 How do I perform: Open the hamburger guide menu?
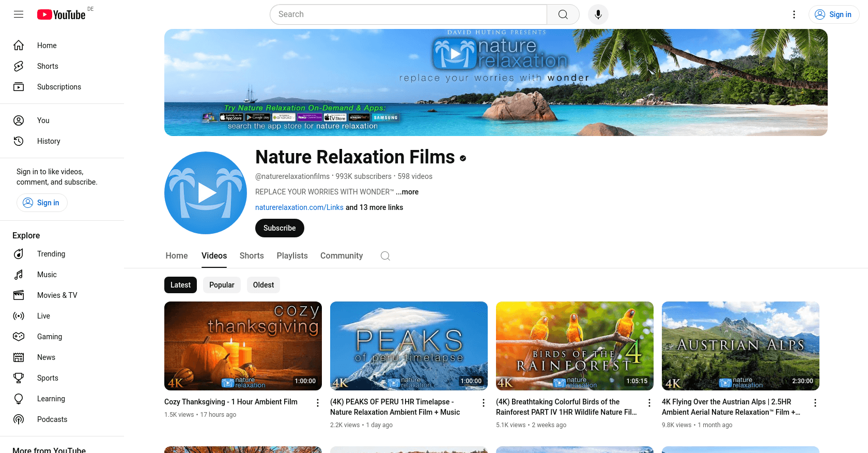19,14
